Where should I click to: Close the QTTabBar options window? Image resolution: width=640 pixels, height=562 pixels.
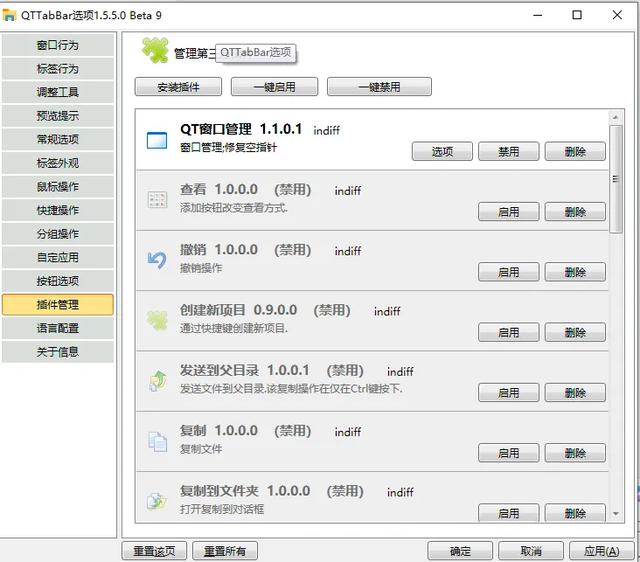tap(617, 15)
